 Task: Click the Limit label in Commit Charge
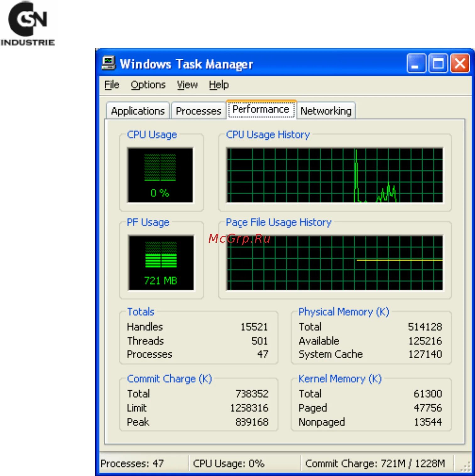(137, 408)
